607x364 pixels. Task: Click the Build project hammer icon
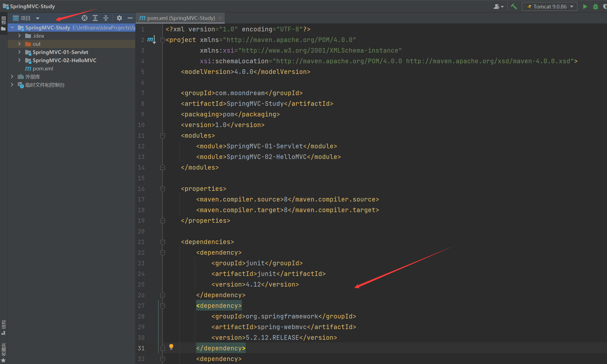click(x=514, y=7)
